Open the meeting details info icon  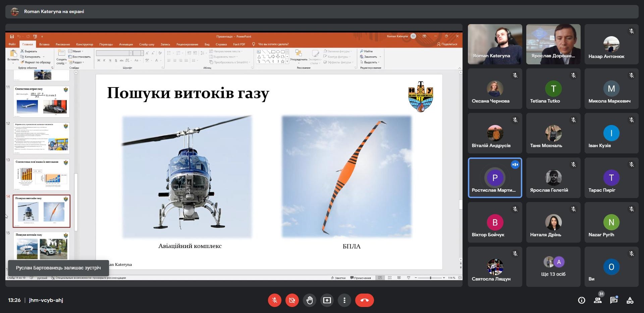[x=582, y=300]
